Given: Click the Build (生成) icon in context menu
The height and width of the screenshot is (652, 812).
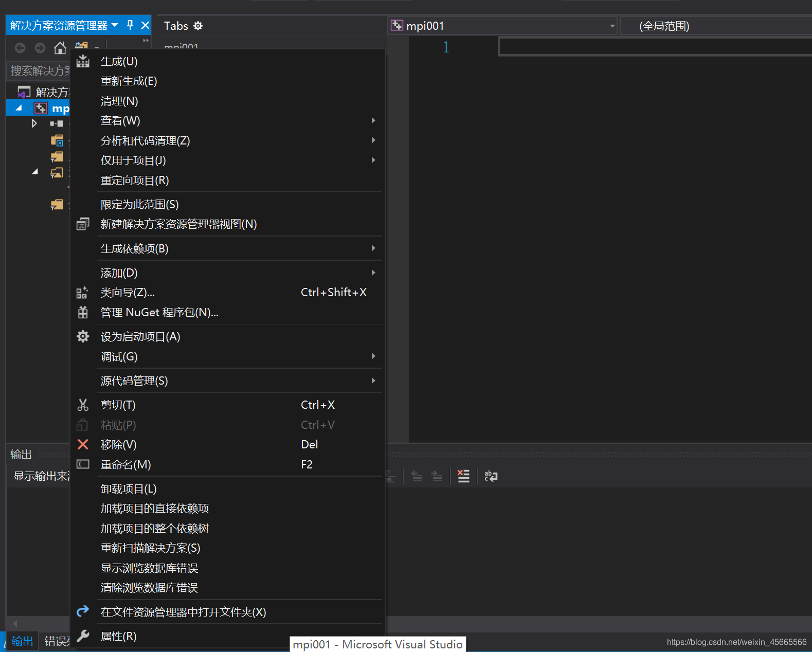Looking at the screenshot, I should tap(83, 62).
